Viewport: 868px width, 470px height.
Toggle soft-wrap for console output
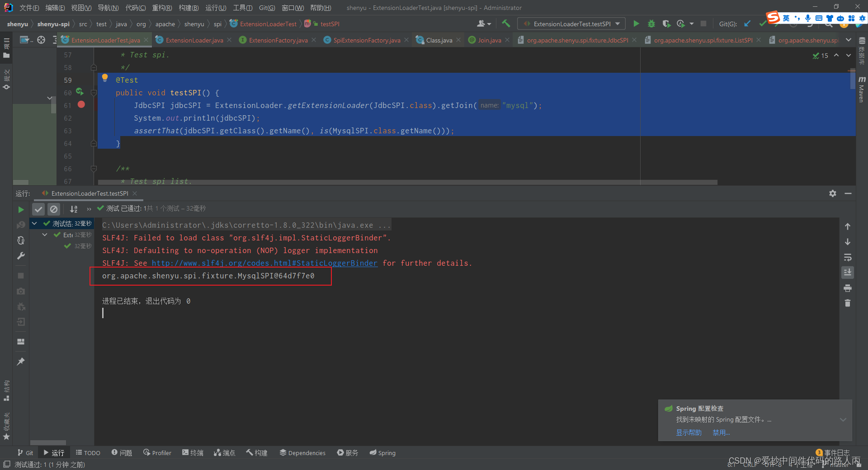pos(848,257)
